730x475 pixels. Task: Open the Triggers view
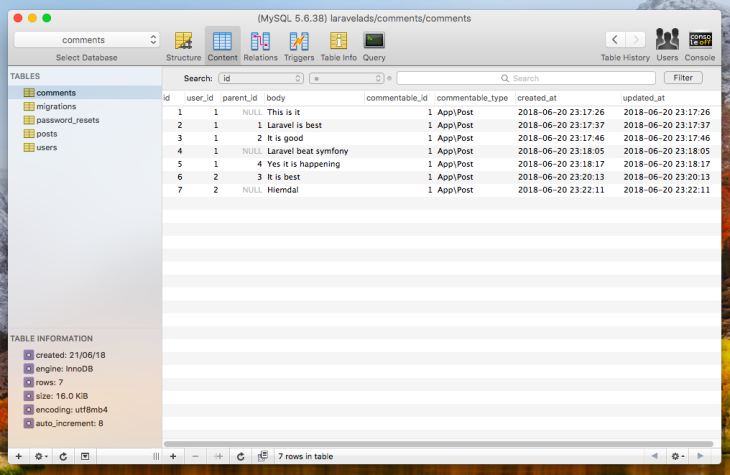tap(299, 41)
